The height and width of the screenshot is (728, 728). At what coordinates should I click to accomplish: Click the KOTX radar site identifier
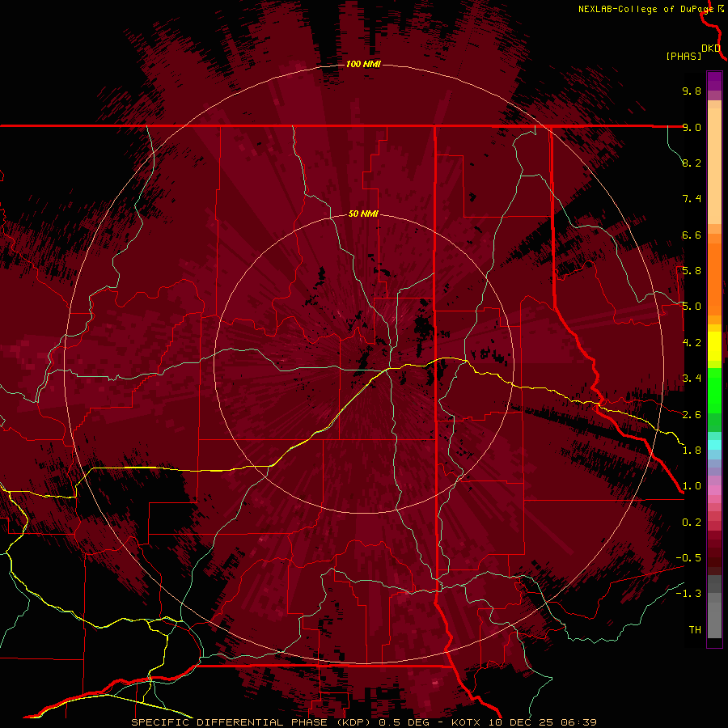click(x=467, y=722)
